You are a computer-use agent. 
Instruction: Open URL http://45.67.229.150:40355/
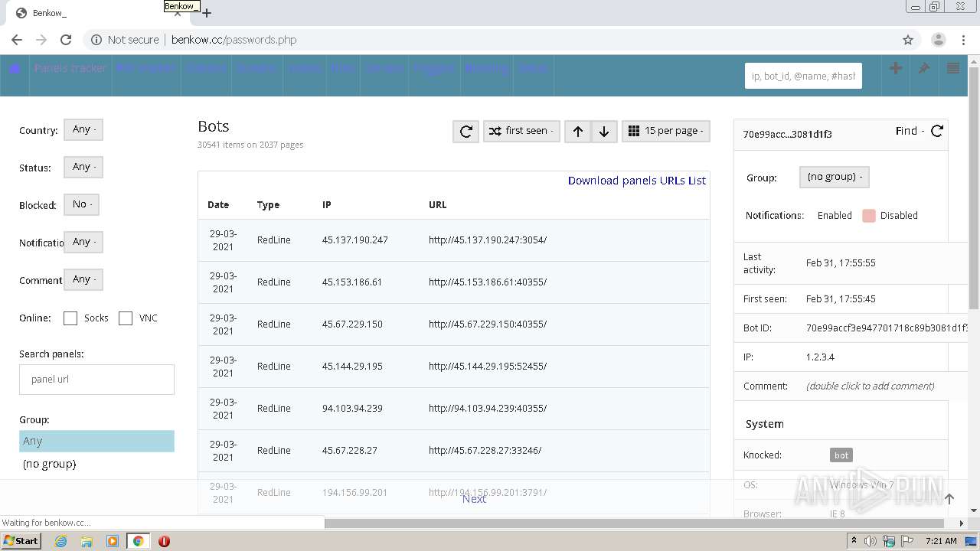coord(488,324)
